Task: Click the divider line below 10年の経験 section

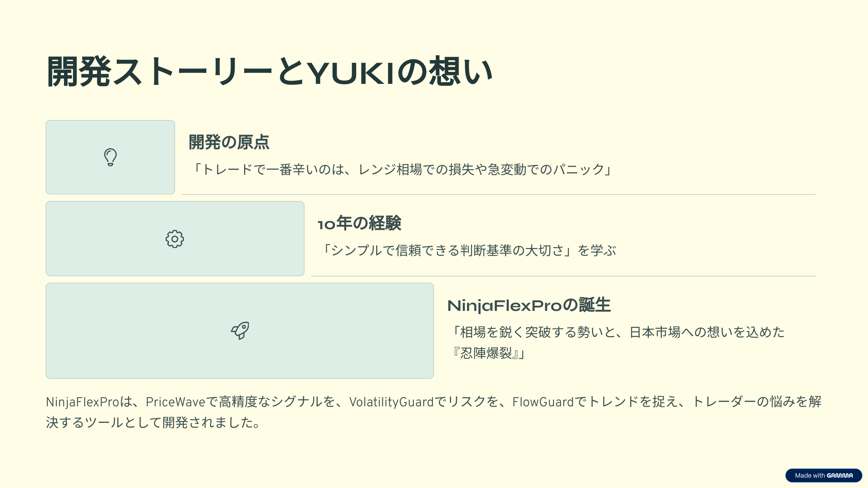Action: point(563,276)
